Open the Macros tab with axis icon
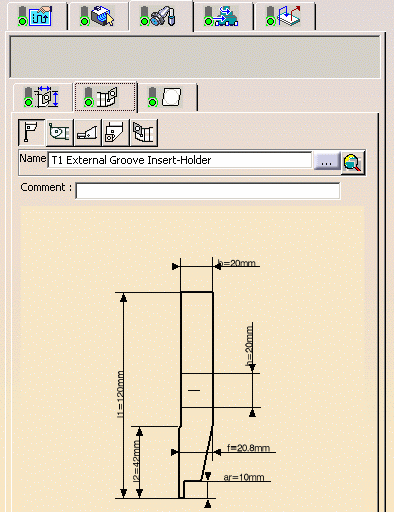 point(284,16)
